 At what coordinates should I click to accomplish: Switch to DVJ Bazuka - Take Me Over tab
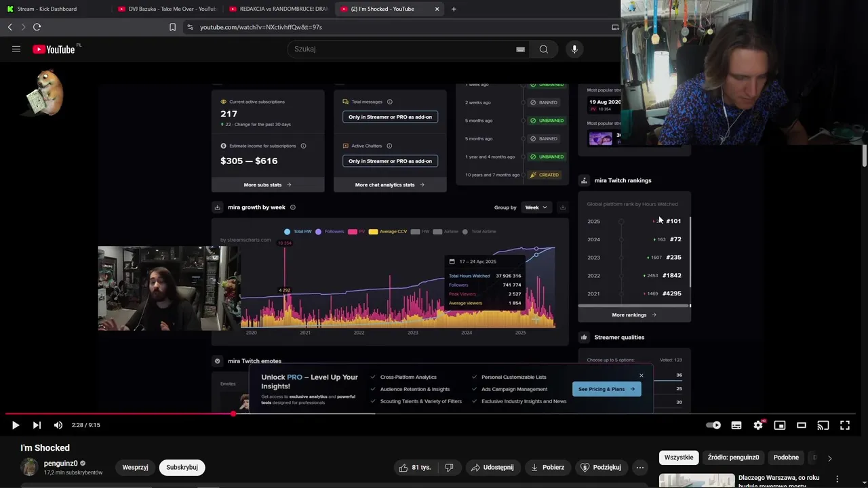[166, 9]
